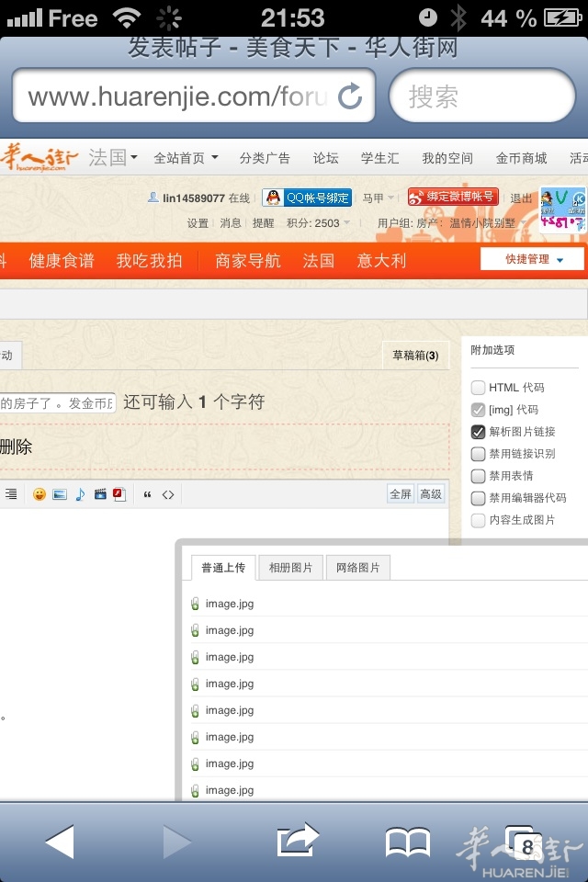Click the quote marks icon in editor
Screen dimensions: 588x882
click(148, 494)
